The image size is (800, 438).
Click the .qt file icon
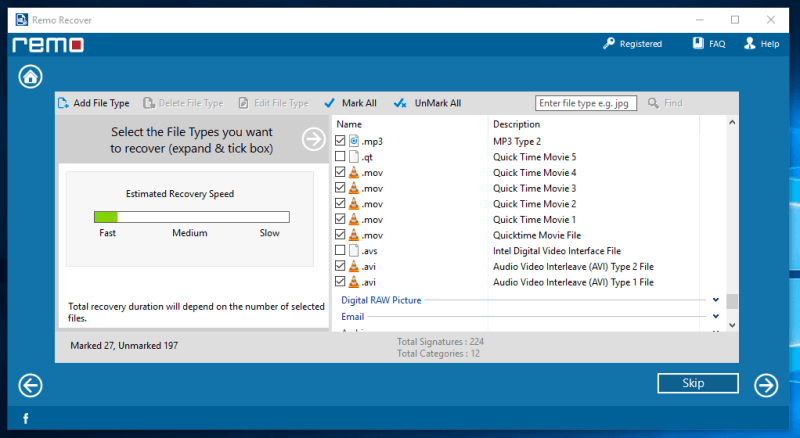[354, 157]
